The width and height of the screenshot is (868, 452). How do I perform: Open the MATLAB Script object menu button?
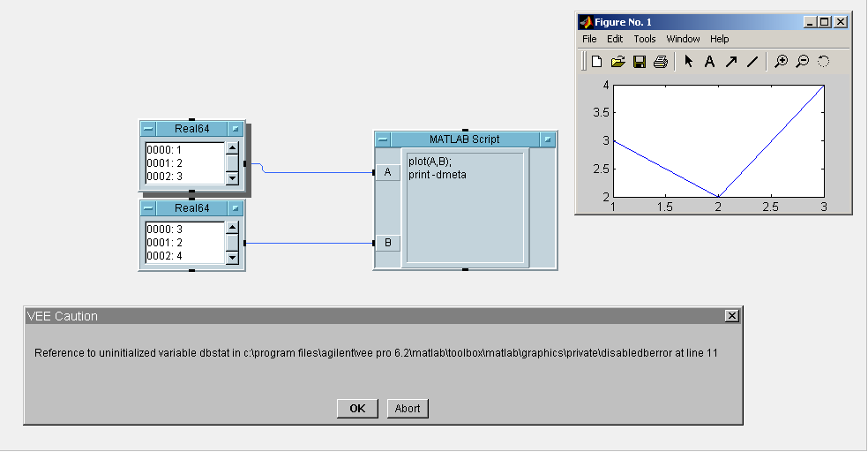pyautogui.click(x=382, y=139)
